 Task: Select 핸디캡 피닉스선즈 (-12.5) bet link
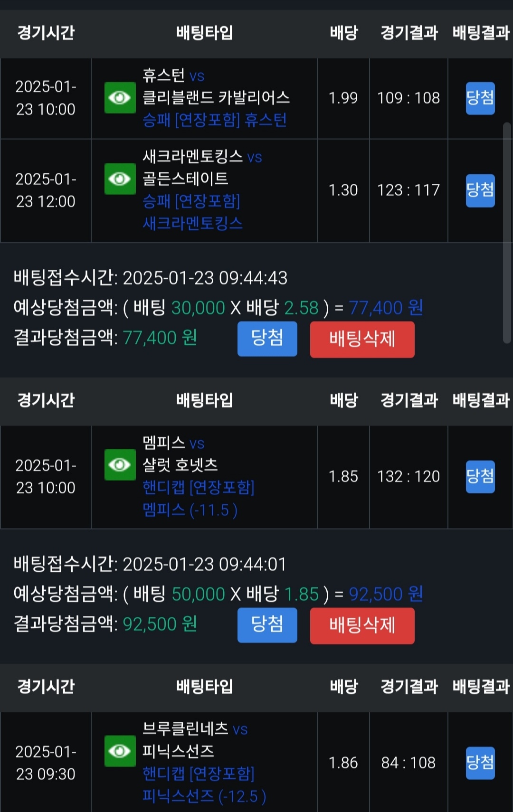(204, 785)
